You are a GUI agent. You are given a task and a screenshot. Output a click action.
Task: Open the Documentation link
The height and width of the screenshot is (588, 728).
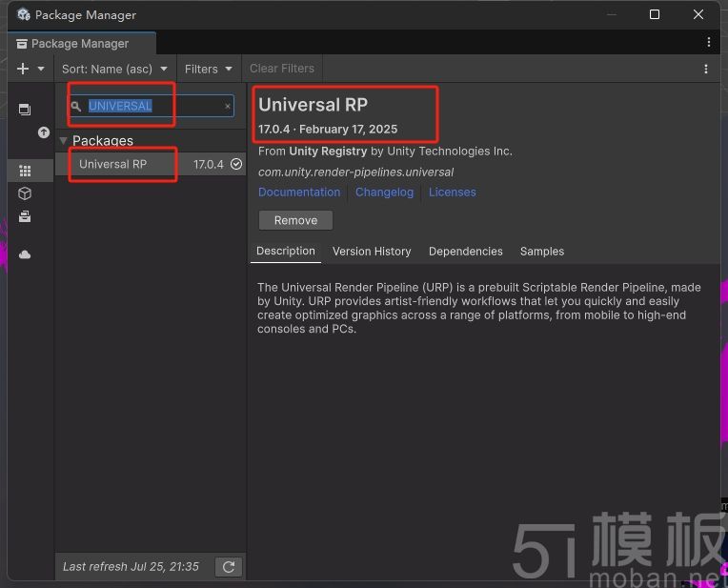[x=299, y=193]
